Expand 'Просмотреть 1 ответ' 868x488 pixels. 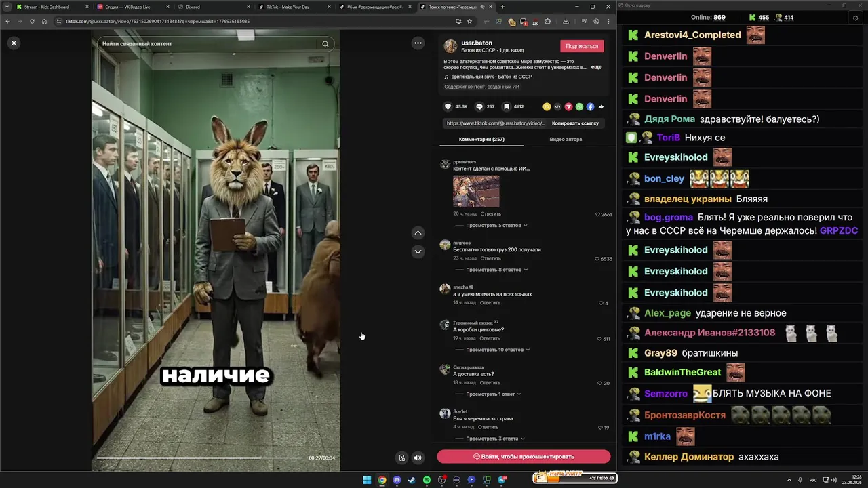pyautogui.click(x=493, y=394)
